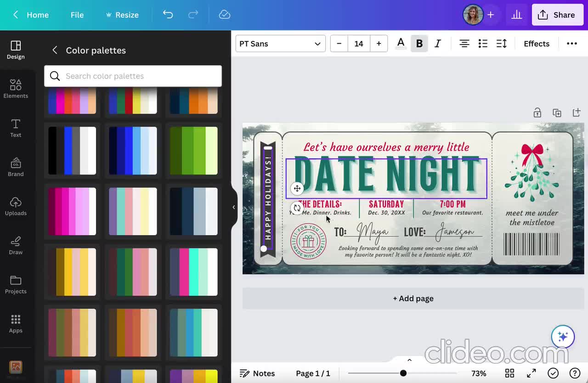Change text alignment

[464, 44]
